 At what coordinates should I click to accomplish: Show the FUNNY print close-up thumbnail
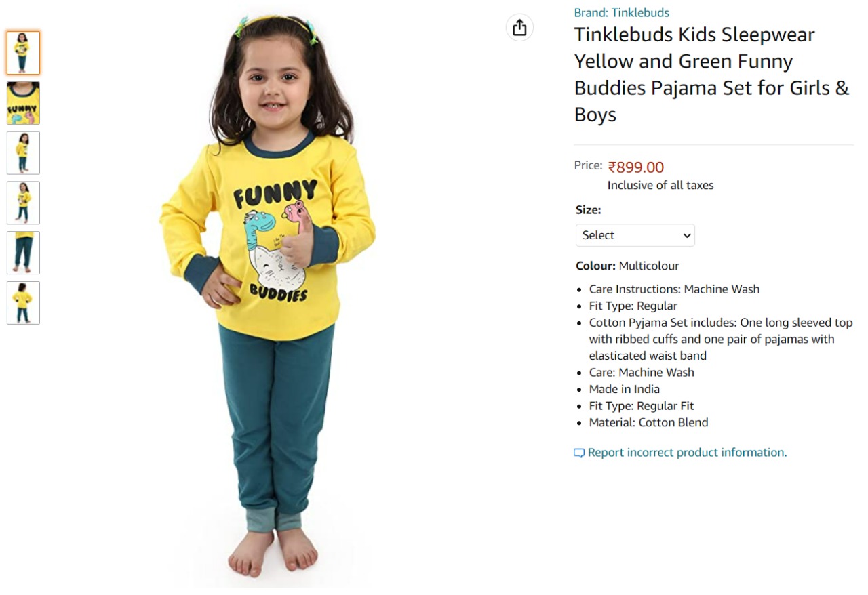[23, 103]
